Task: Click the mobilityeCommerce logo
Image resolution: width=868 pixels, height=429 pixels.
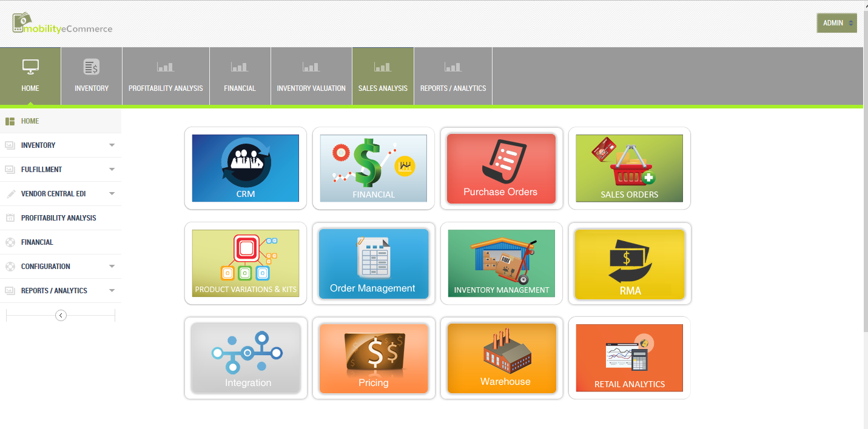Action: 62,23
